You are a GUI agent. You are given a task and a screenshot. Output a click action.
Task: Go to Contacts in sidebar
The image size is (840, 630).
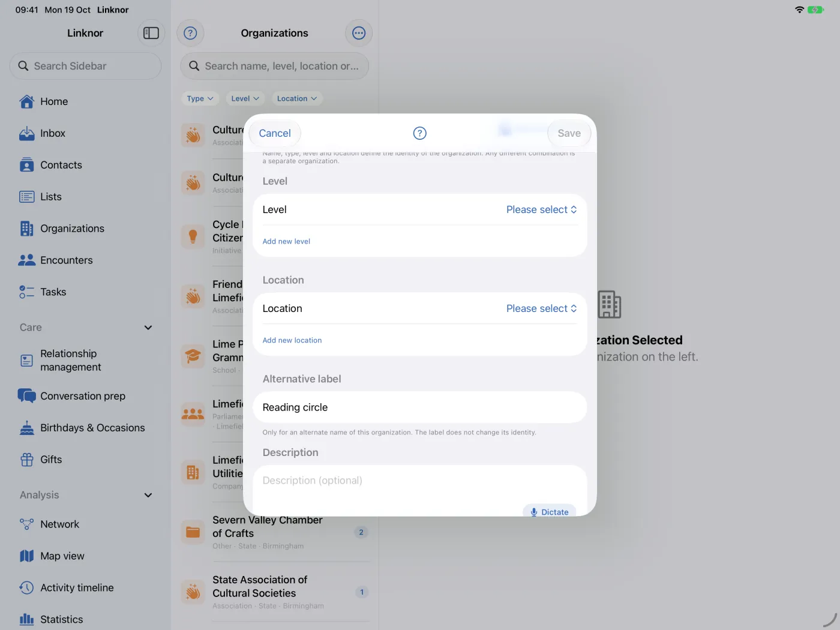point(85,165)
